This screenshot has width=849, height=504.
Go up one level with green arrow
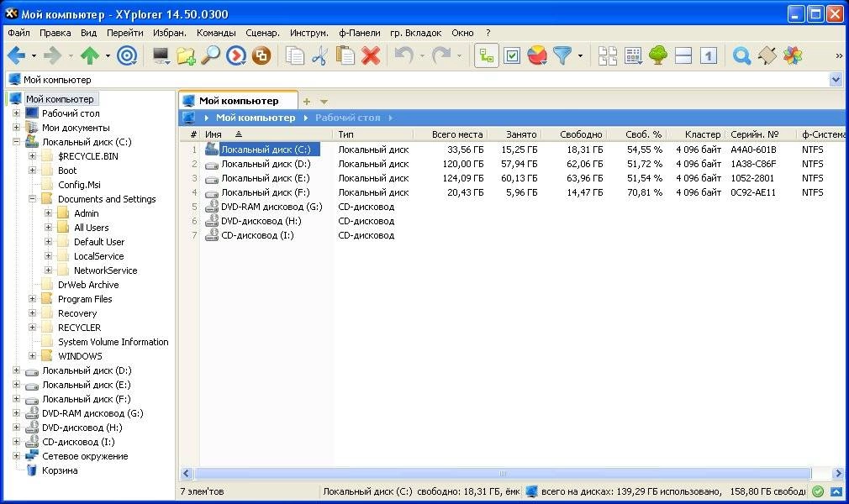pyautogui.click(x=90, y=55)
